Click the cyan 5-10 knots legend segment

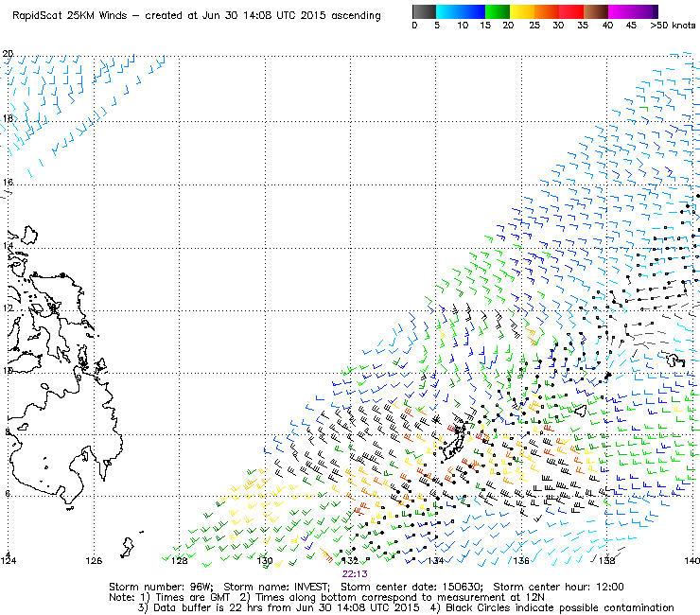[x=448, y=11]
